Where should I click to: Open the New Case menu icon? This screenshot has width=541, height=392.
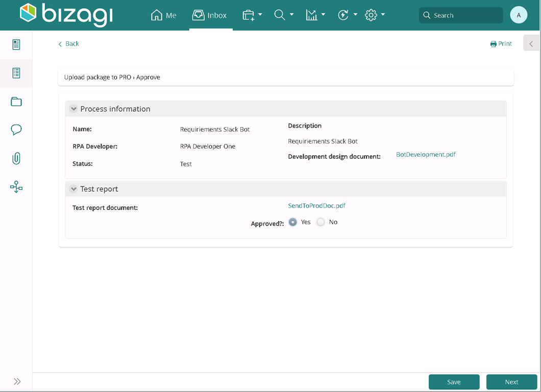pyautogui.click(x=249, y=15)
